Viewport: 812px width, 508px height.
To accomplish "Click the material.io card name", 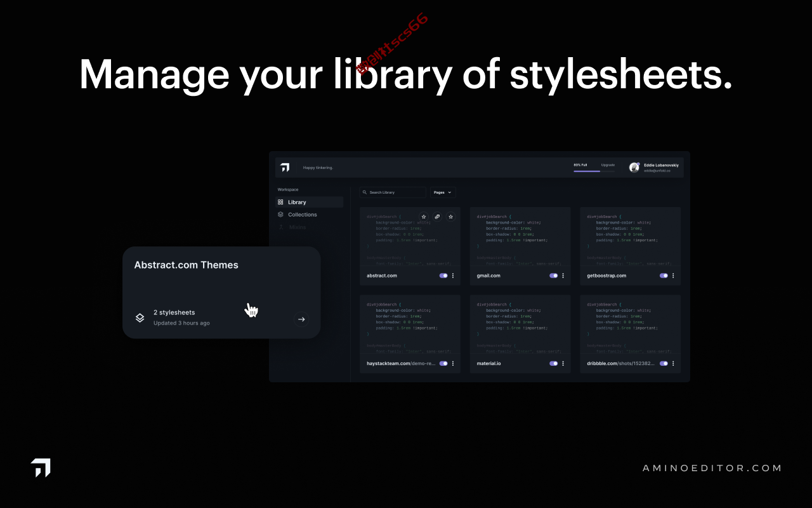I will click(489, 363).
